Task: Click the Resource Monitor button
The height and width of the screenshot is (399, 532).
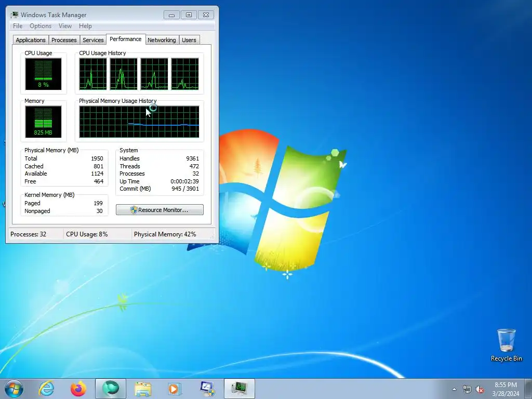Action: point(160,210)
